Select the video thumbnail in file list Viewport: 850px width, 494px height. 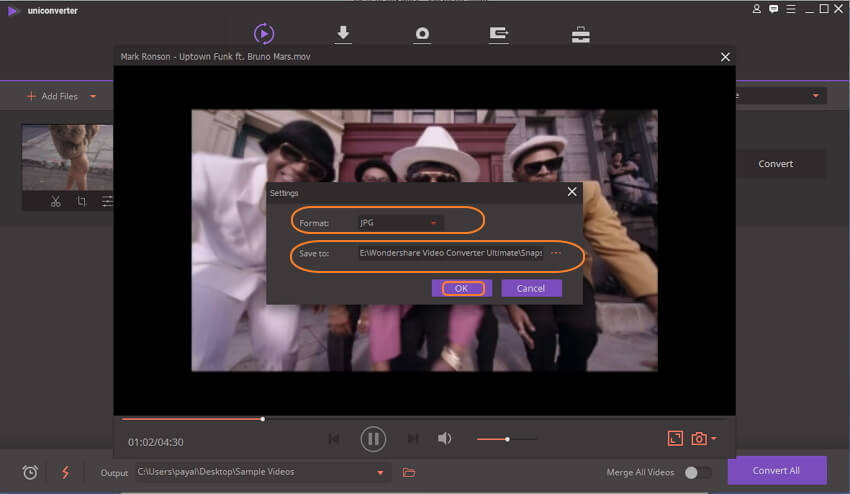(67, 157)
